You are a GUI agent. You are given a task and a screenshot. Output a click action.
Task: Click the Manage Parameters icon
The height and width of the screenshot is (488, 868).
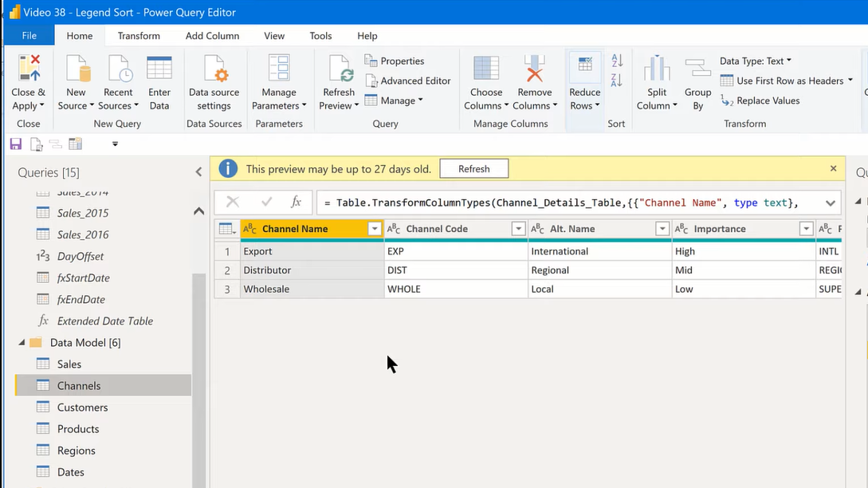click(x=279, y=68)
